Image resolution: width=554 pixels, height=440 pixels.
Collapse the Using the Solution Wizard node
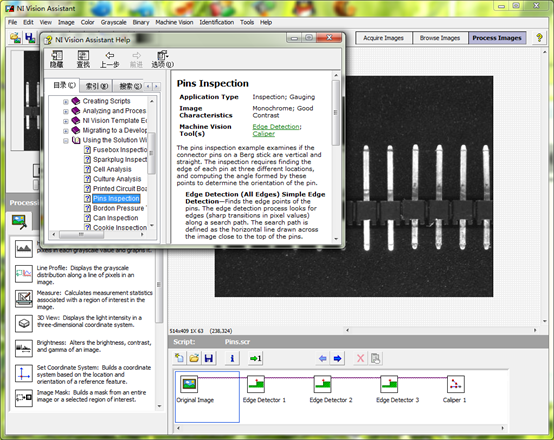click(66, 140)
